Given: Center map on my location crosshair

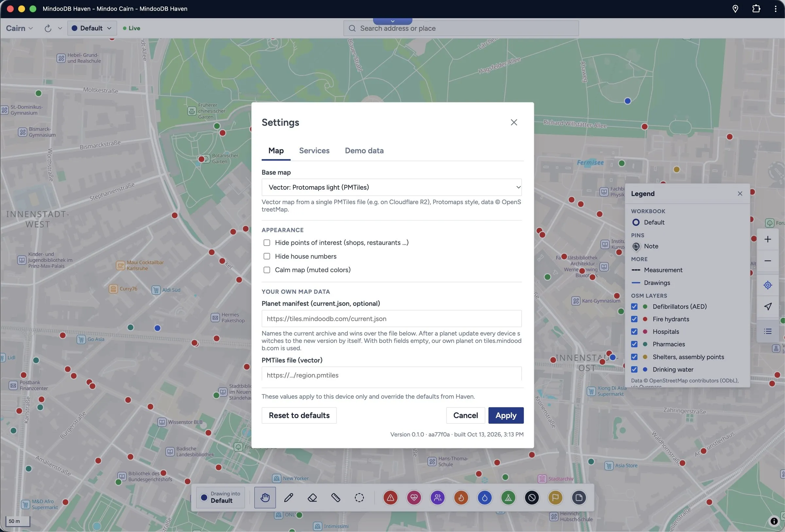Looking at the screenshot, I should [x=767, y=285].
